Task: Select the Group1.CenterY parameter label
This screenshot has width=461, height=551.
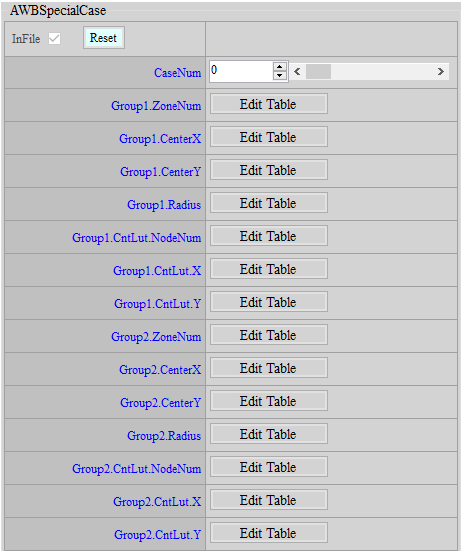Action: [x=161, y=172]
